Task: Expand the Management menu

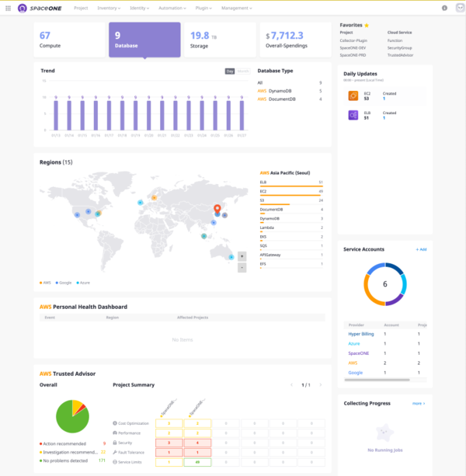Action: (236, 9)
